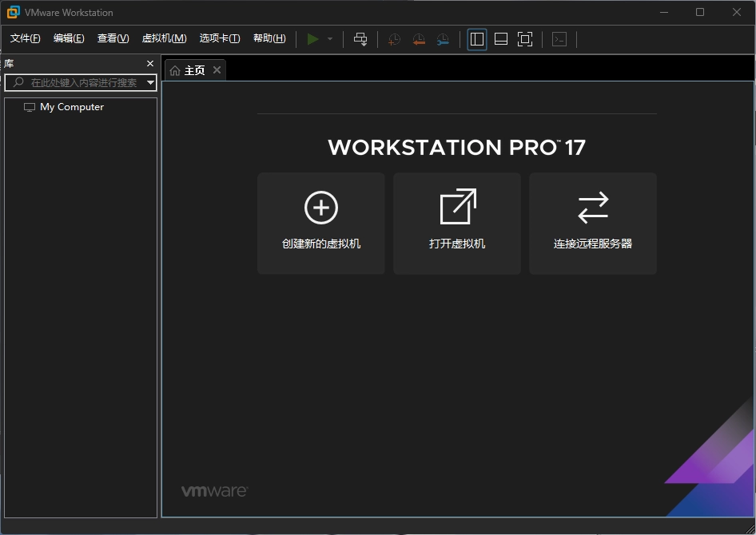
Task: Click the green power on play button
Action: [313, 39]
